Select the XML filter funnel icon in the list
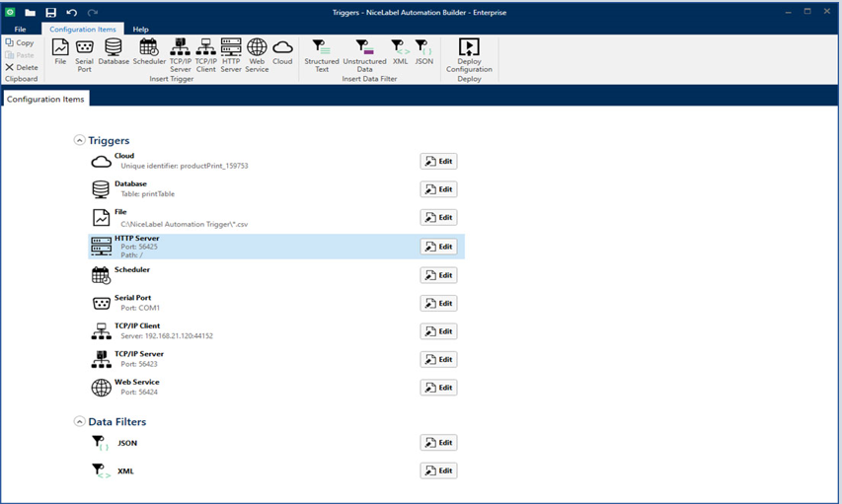Viewport: 842px width, 504px height. click(x=101, y=470)
